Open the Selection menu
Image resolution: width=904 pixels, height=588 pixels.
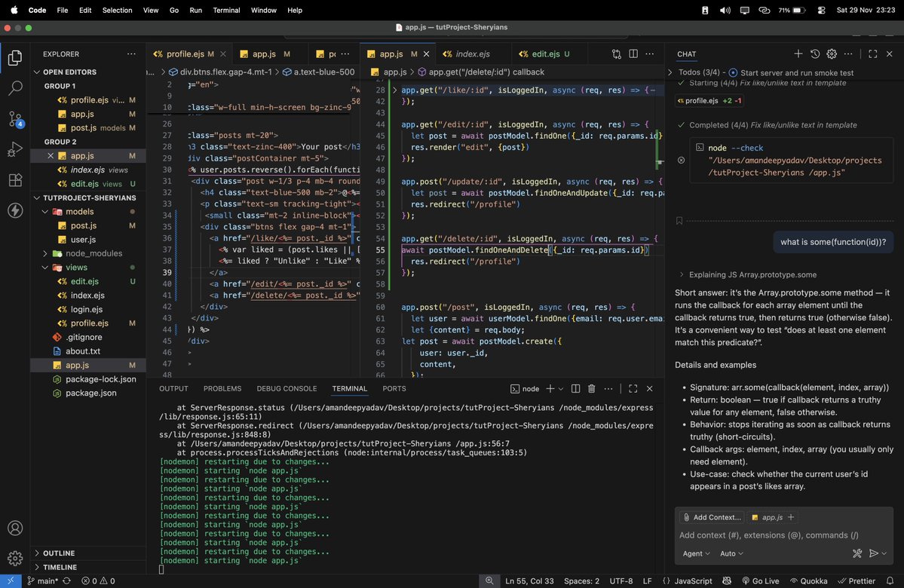[x=117, y=10]
